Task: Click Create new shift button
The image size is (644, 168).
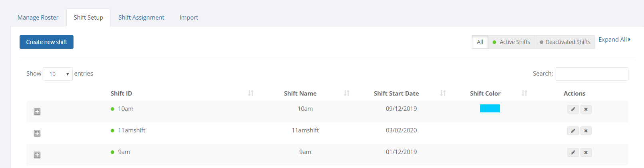Action: point(46,42)
